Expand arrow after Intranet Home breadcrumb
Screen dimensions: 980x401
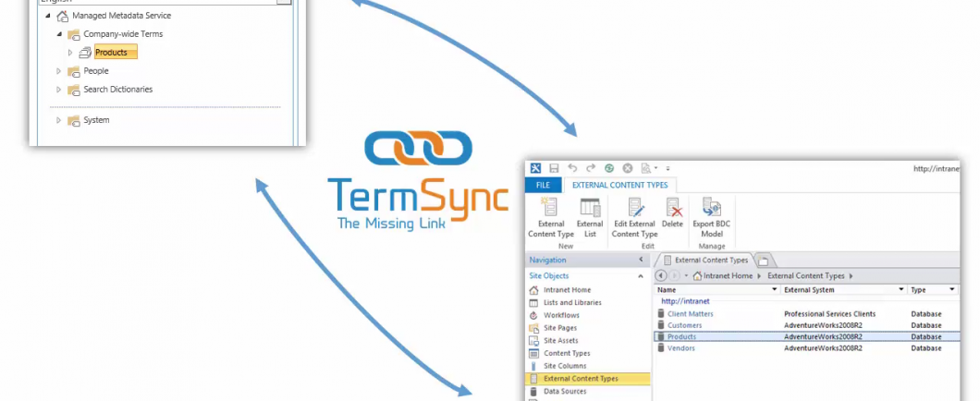[759, 275]
